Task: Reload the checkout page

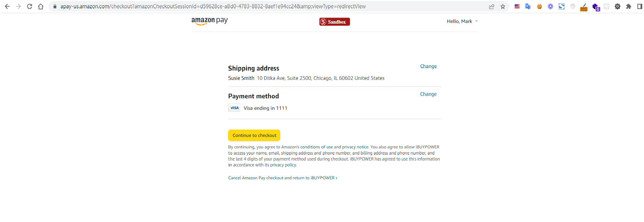Action: tap(30, 7)
